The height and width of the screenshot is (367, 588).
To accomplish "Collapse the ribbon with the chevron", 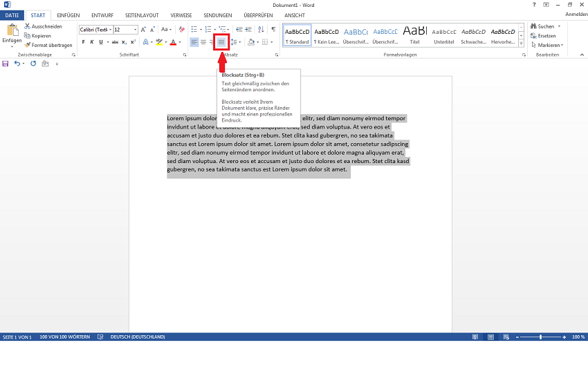I will click(582, 55).
